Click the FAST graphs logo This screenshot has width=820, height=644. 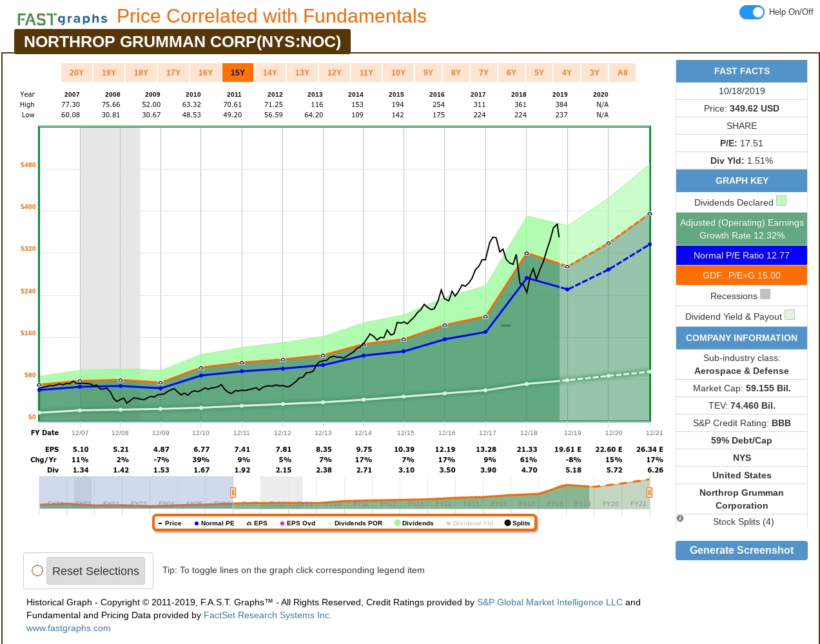63,19
